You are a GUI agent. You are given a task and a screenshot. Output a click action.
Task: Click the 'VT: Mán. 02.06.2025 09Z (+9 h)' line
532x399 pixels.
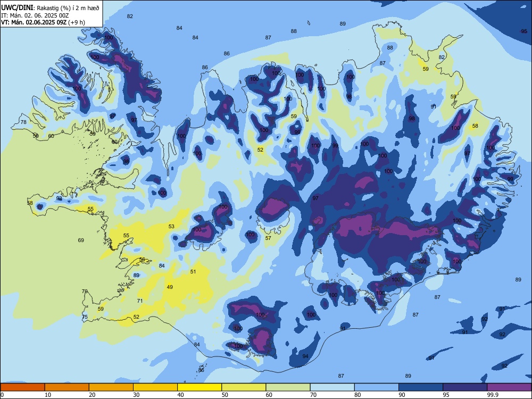click(x=43, y=22)
